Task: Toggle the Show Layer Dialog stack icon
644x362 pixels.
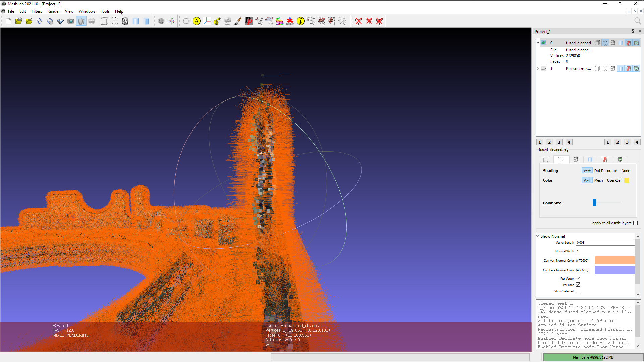Action: (81, 21)
